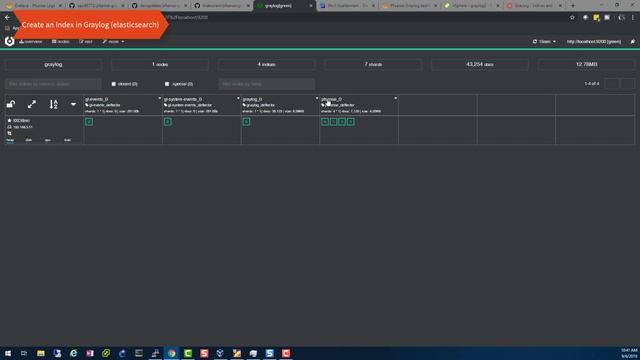Click the yellow extension icon in the toolbar
Viewport: 640px width, 360px height.
(x=596, y=18)
